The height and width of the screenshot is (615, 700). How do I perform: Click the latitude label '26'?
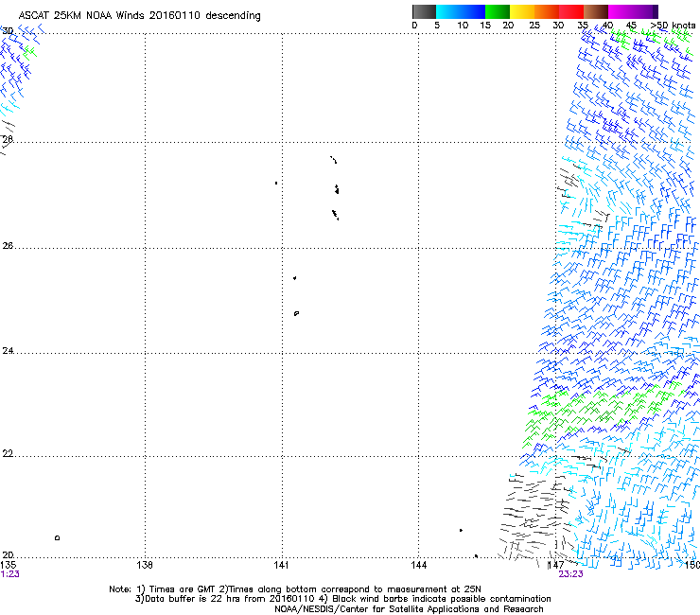point(8,246)
